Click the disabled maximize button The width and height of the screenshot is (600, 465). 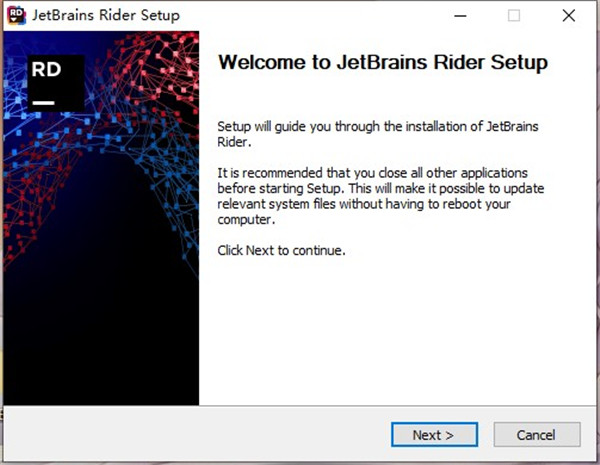click(514, 16)
